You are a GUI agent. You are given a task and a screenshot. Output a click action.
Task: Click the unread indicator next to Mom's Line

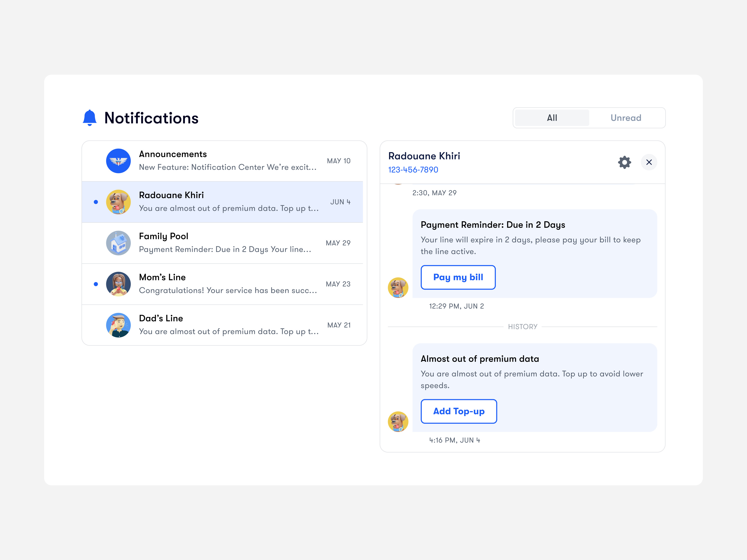[x=95, y=284]
